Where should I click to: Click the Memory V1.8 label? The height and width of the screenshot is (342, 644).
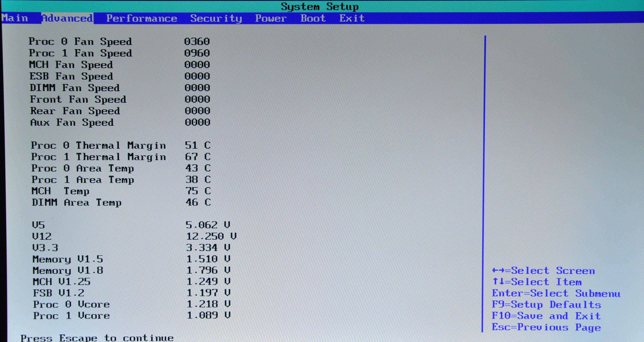point(68,270)
